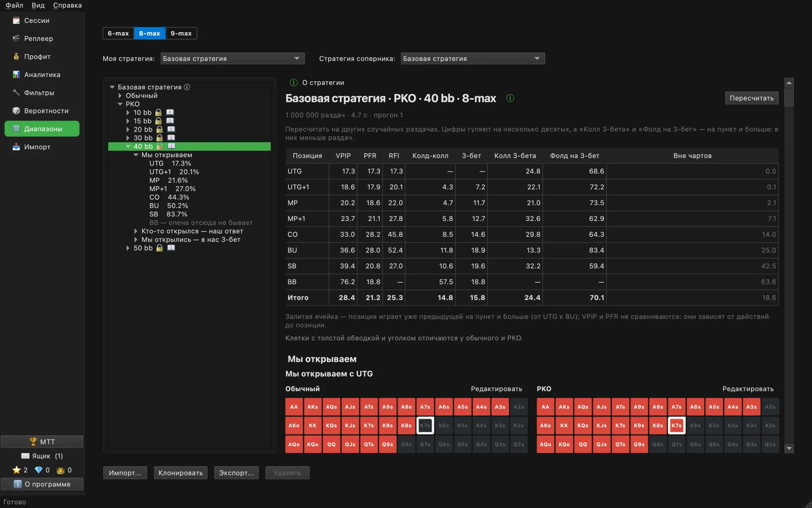Click the Импорт... button below the tree
The height and width of the screenshot is (508, 812).
click(125, 473)
